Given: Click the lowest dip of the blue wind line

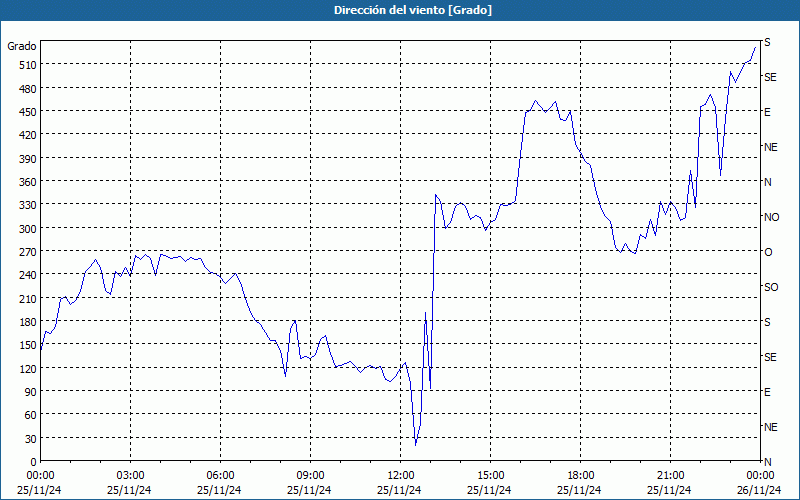Looking at the screenshot, I should 416,445.
